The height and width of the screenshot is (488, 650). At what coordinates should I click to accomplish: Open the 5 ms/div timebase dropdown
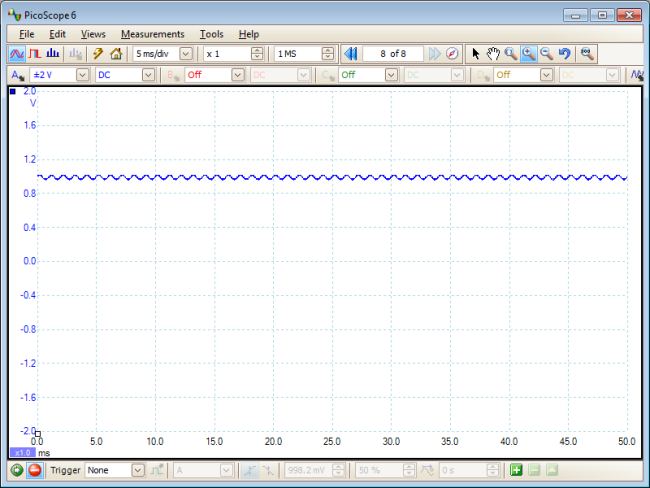[x=186, y=53]
